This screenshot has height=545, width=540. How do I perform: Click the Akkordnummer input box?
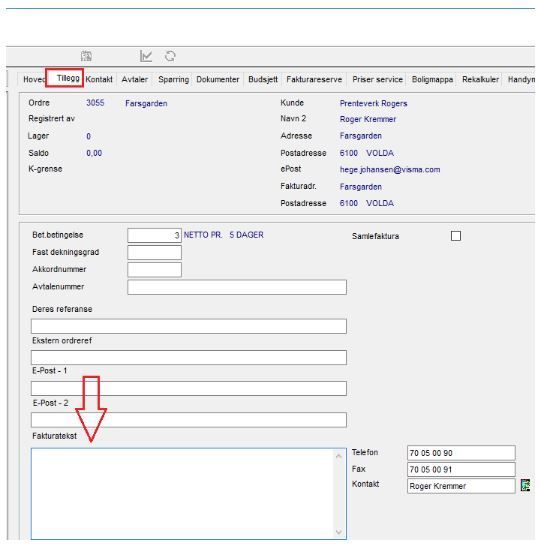click(154, 269)
